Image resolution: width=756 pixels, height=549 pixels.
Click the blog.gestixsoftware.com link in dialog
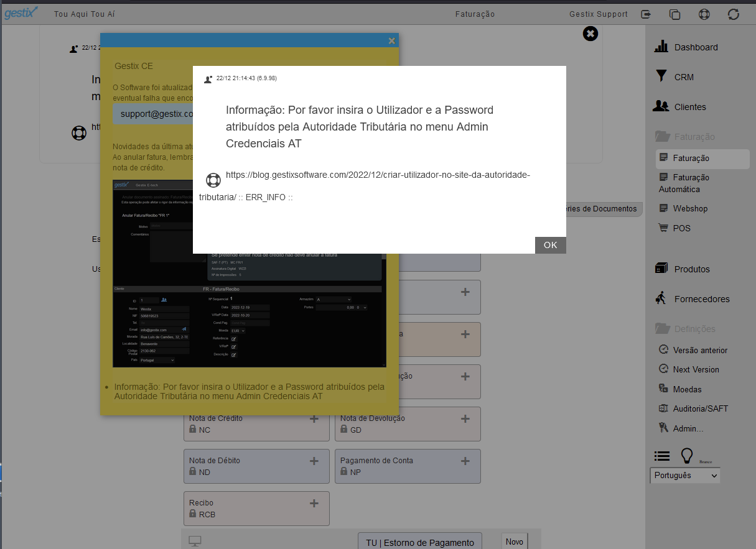click(x=365, y=186)
